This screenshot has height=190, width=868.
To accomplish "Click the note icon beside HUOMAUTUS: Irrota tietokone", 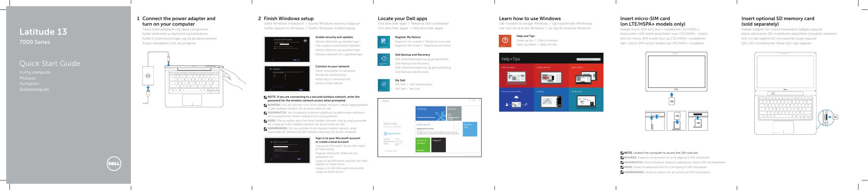I will coord(622,163).
